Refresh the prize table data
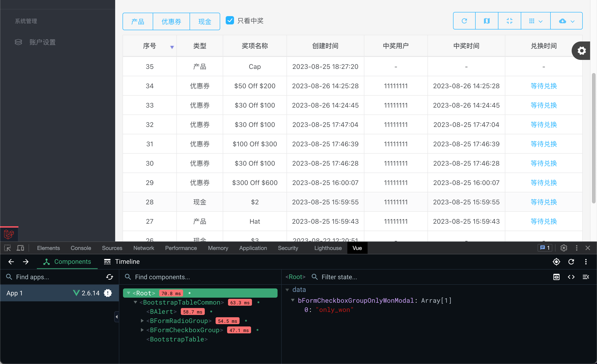Image resolution: width=597 pixels, height=364 pixels. pyautogui.click(x=464, y=21)
